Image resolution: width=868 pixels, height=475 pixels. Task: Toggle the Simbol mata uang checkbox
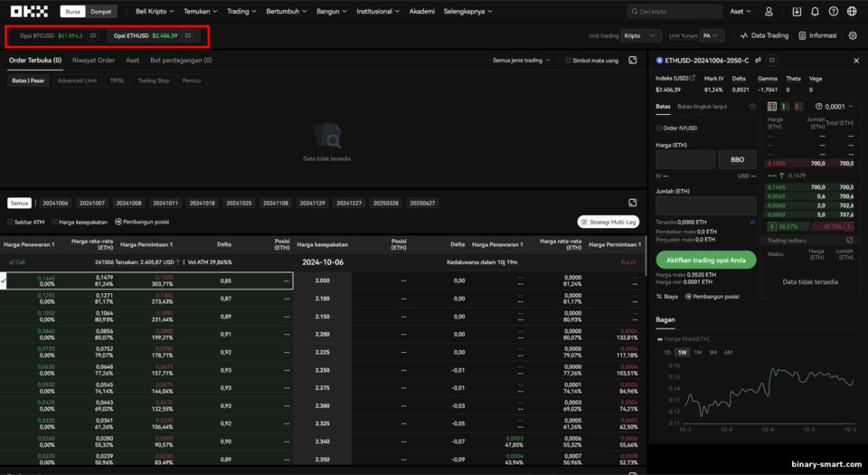point(568,61)
